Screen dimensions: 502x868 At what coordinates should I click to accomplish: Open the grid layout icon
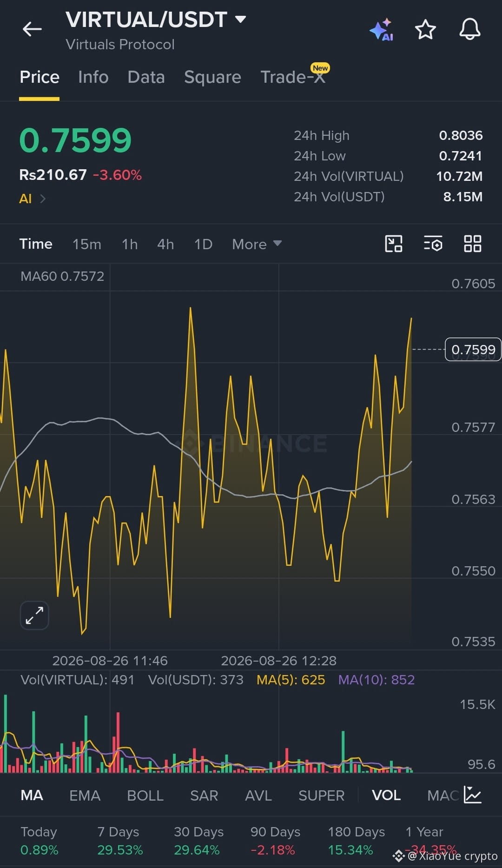pyautogui.click(x=472, y=244)
